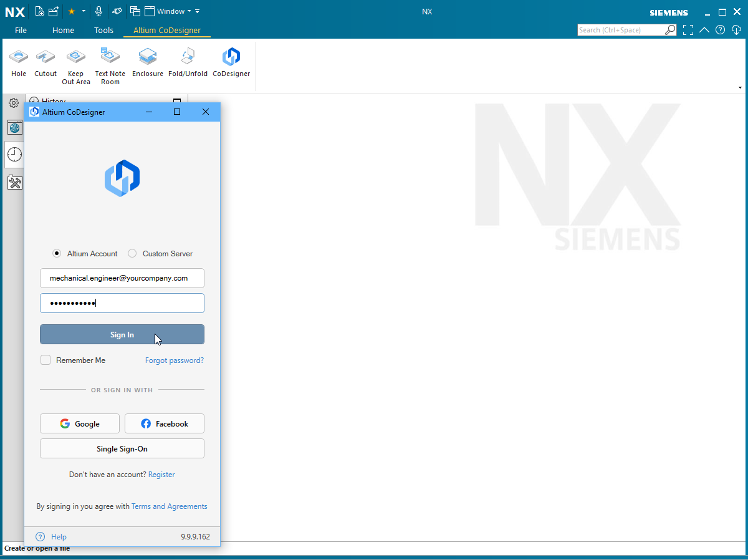Click the microphone icon in the title bar
The height and width of the screenshot is (560, 748).
click(98, 11)
